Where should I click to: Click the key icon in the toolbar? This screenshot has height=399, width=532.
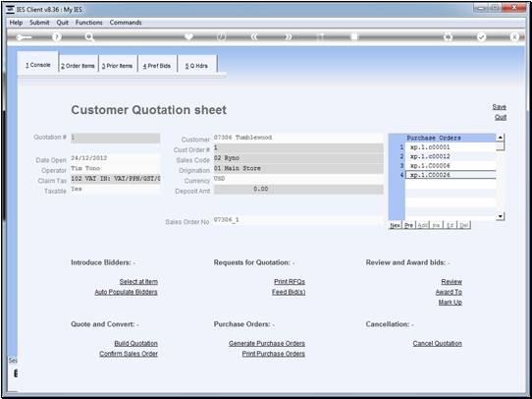(x=24, y=37)
